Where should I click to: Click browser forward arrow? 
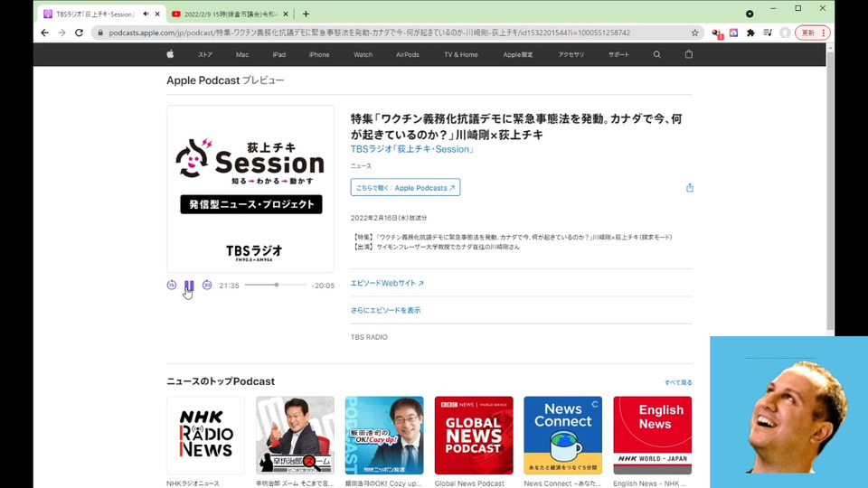coord(62,33)
